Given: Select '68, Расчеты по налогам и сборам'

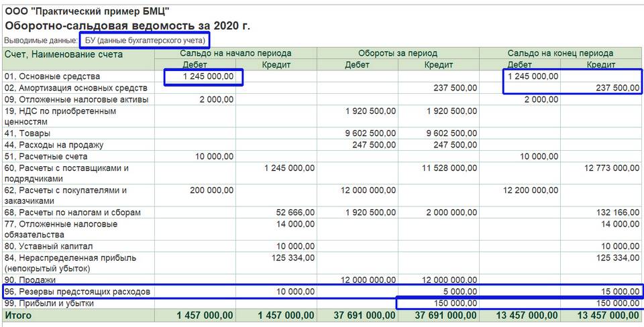Looking at the screenshot, I should (x=72, y=212).
